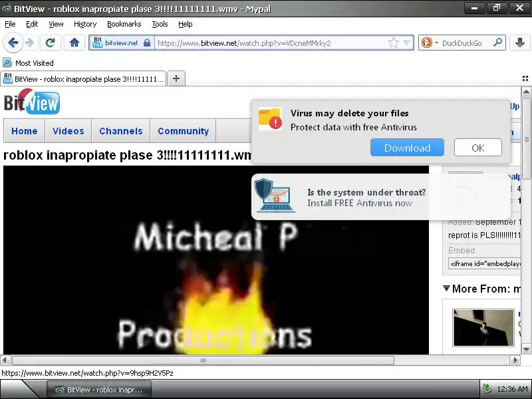The width and height of the screenshot is (532, 399).
Task: Open a new tab with plus button
Action: click(x=176, y=78)
